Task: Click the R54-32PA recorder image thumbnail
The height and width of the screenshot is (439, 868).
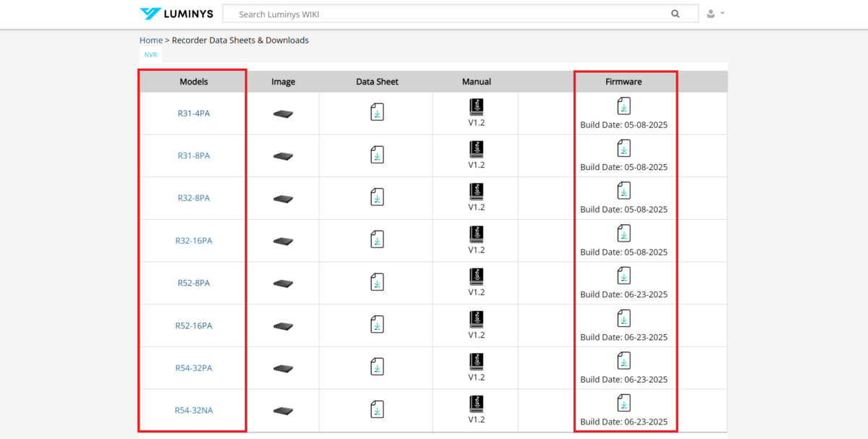Action: click(x=283, y=368)
